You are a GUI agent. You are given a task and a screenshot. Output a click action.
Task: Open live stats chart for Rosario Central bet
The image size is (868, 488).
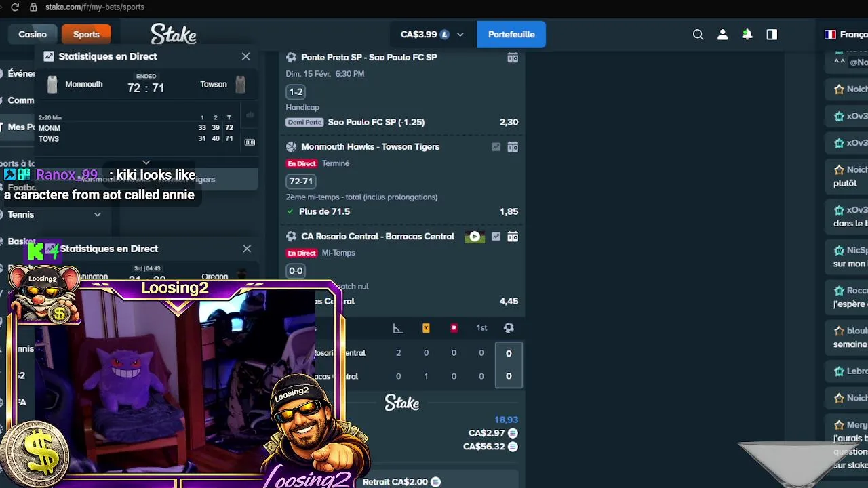(x=496, y=237)
